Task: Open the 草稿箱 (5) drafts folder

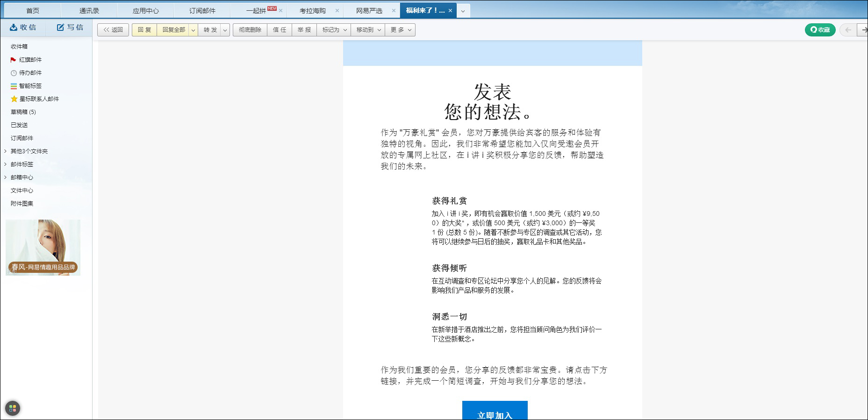Action: [x=23, y=112]
